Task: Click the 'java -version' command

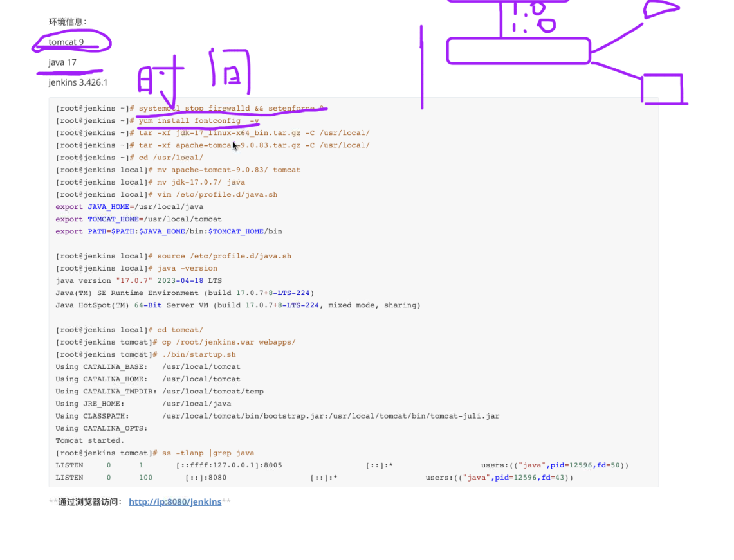Action: click(x=187, y=268)
